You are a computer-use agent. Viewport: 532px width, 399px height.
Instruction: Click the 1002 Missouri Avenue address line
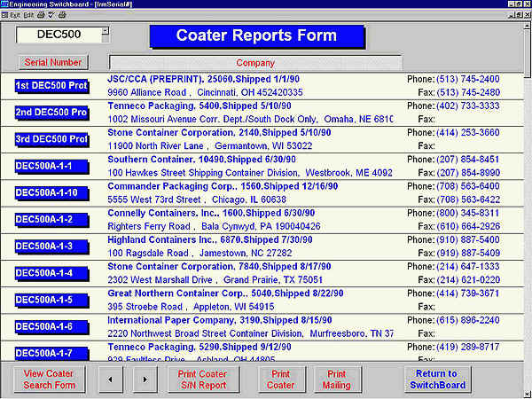click(250, 119)
